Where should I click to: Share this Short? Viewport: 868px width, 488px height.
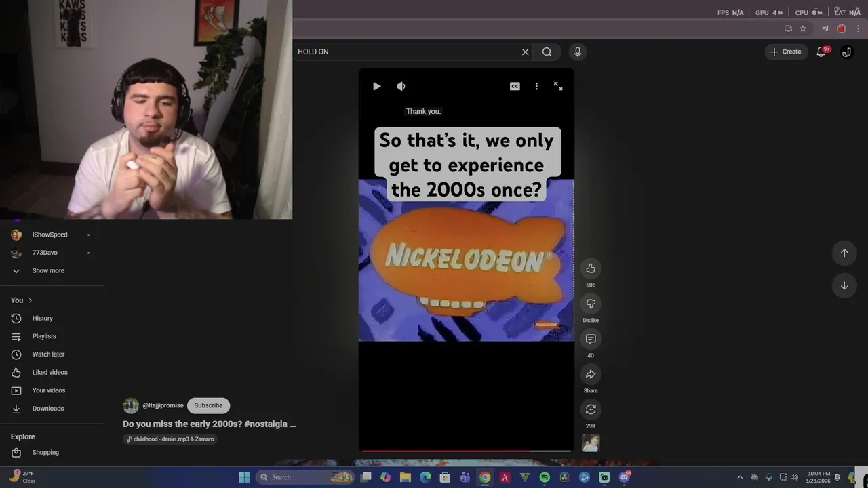(x=591, y=374)
